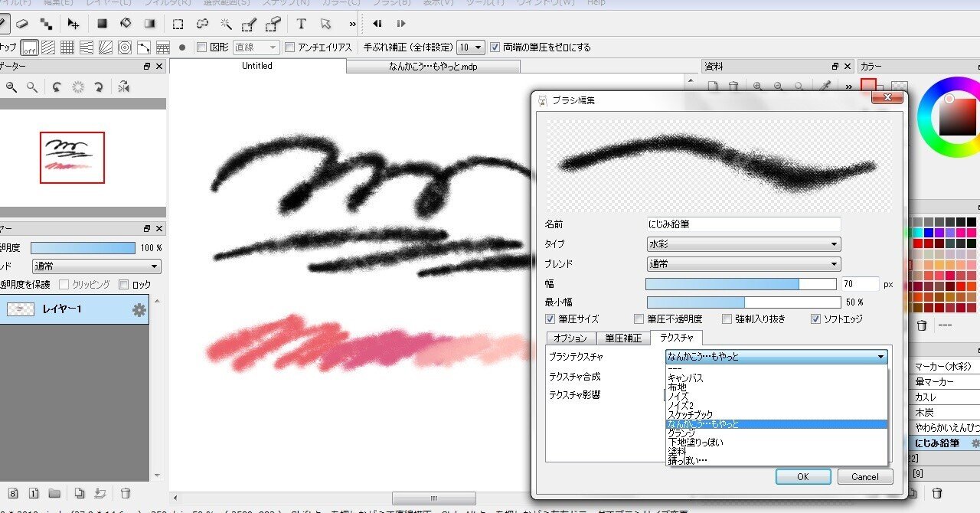Screen dimensions: 980x513
Task: Enable the vanishing point snap
Action: pos(87,47)
